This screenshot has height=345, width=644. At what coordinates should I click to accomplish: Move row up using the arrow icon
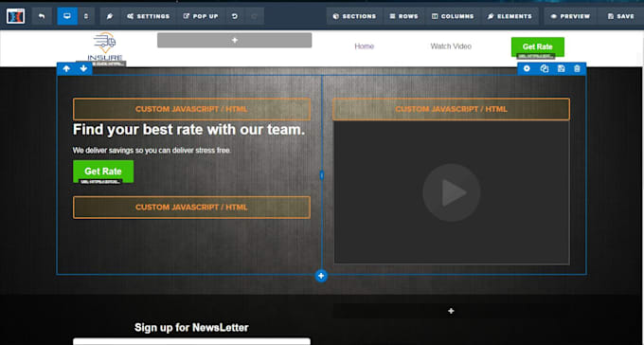tap(66, 68)
